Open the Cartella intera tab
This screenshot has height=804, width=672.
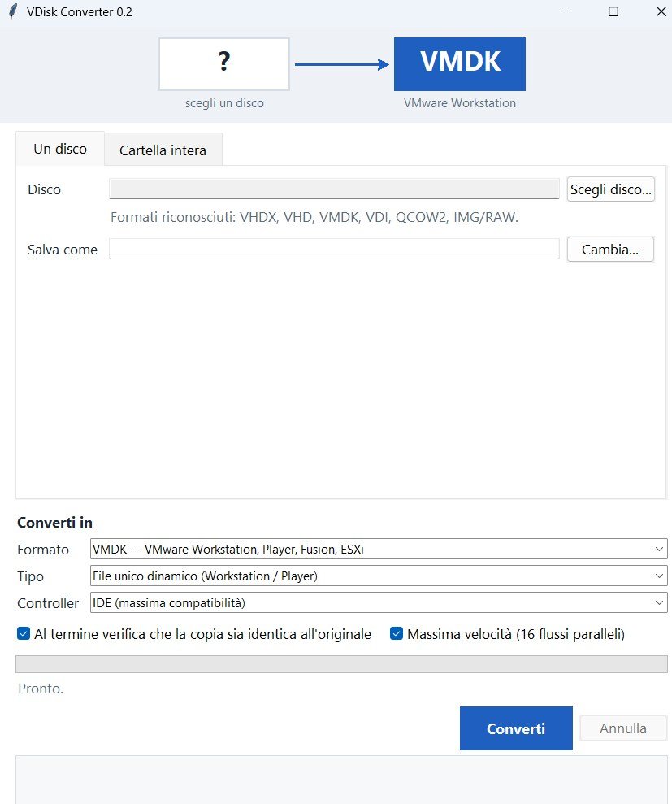pyautogui.click(x=163, y=150)
